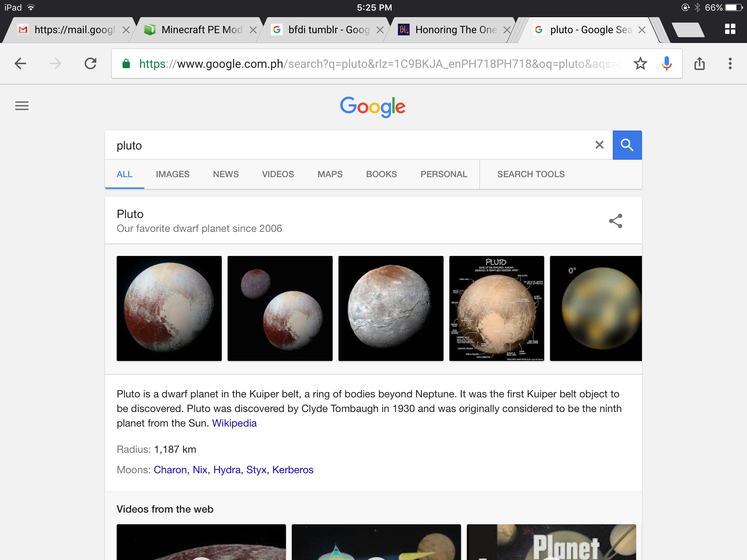Start voice search with the microphone icon
The width and height of the screenshot is (747, 560).
click(666, 64)
